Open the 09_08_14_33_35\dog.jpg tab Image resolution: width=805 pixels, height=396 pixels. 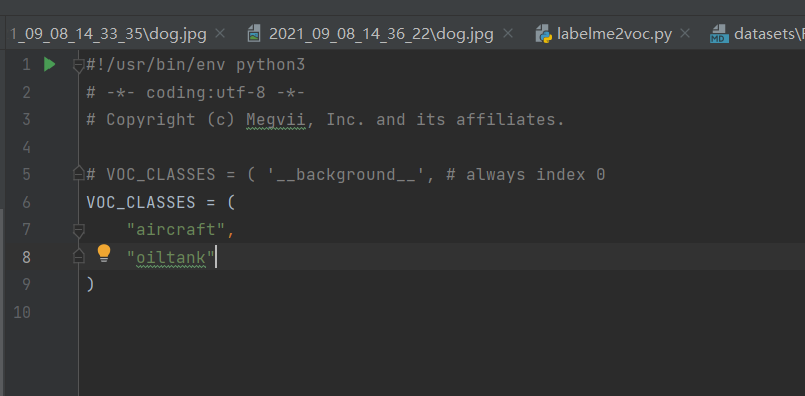(108, 34)
